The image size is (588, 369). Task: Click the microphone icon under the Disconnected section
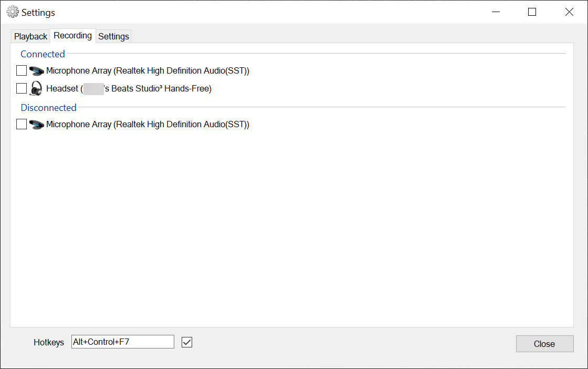[x=37, y=125]
